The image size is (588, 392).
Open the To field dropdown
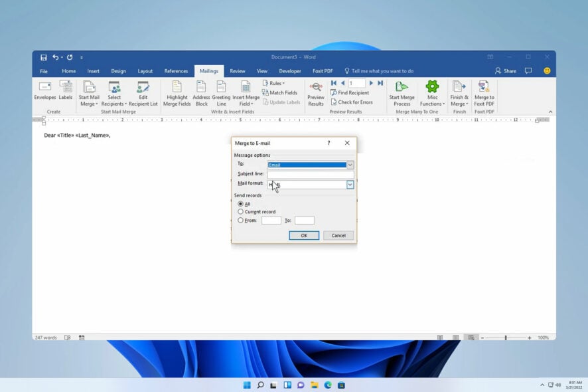pos(350,165)
